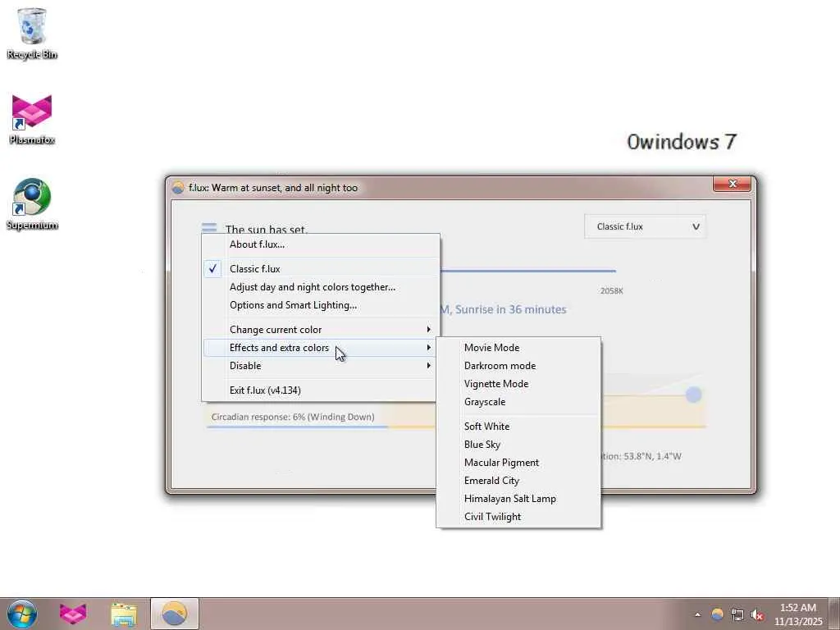
Task: Show hidden tray icons arrow
Action: point(697,614)
